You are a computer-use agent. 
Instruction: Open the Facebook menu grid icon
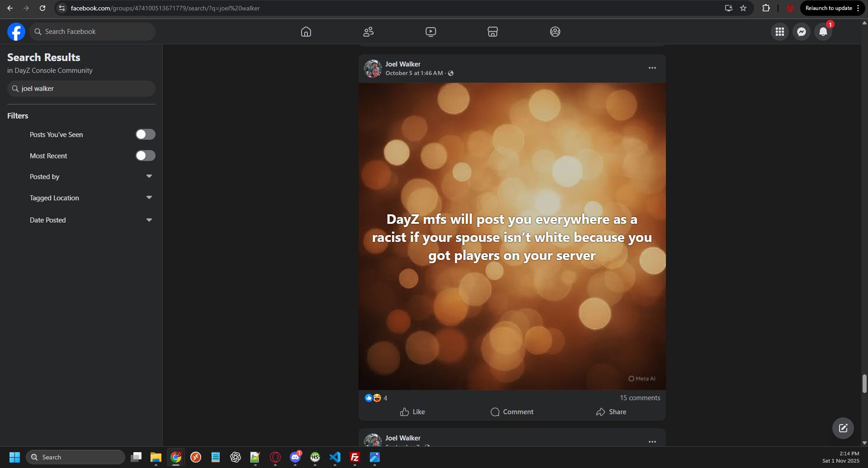[780, 32]
